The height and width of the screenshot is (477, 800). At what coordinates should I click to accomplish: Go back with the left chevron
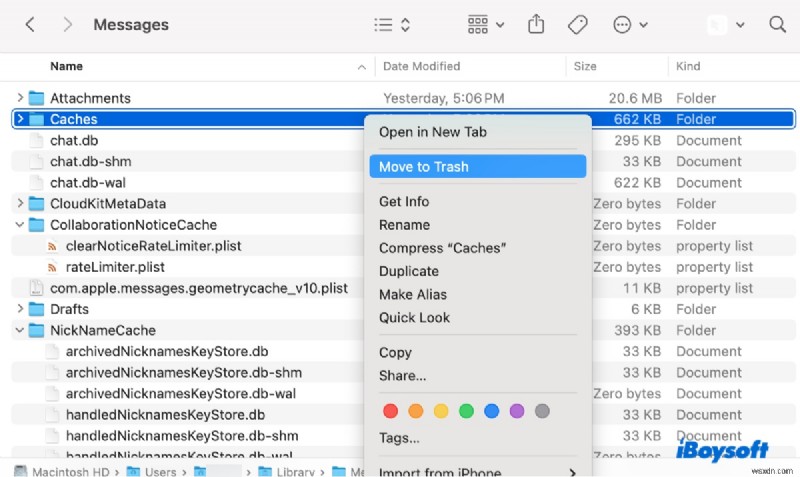(x=30, y=24)
